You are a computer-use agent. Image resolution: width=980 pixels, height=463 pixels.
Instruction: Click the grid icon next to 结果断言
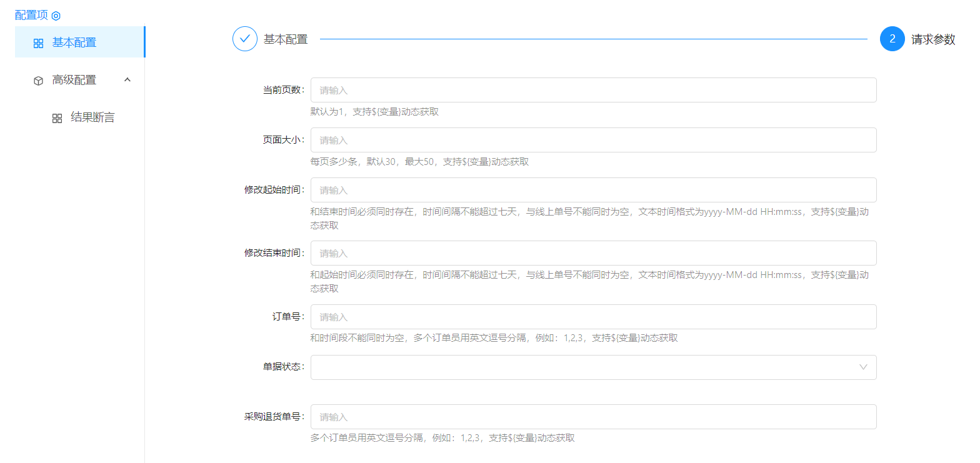click(x=57, y=118)
